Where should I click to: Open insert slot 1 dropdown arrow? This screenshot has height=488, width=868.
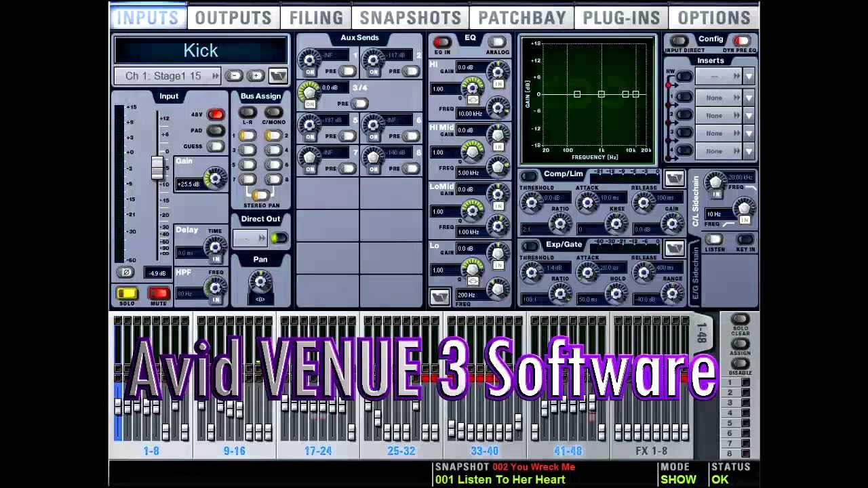point(749,98)
